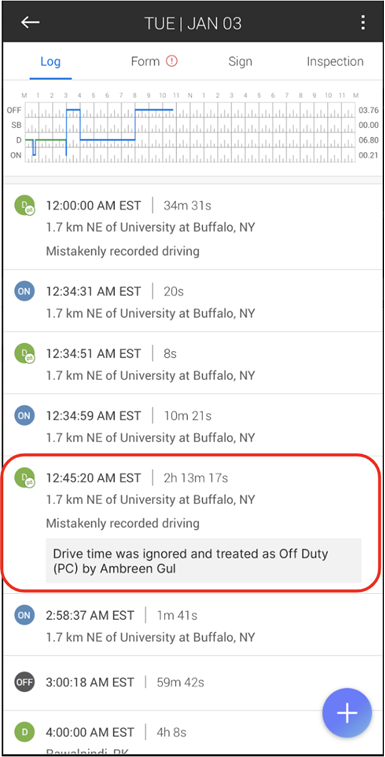This screenshot has width=385, height=757.
Task: Tap the driving icon at 12:45:20 AM
Action: (24, 477)
